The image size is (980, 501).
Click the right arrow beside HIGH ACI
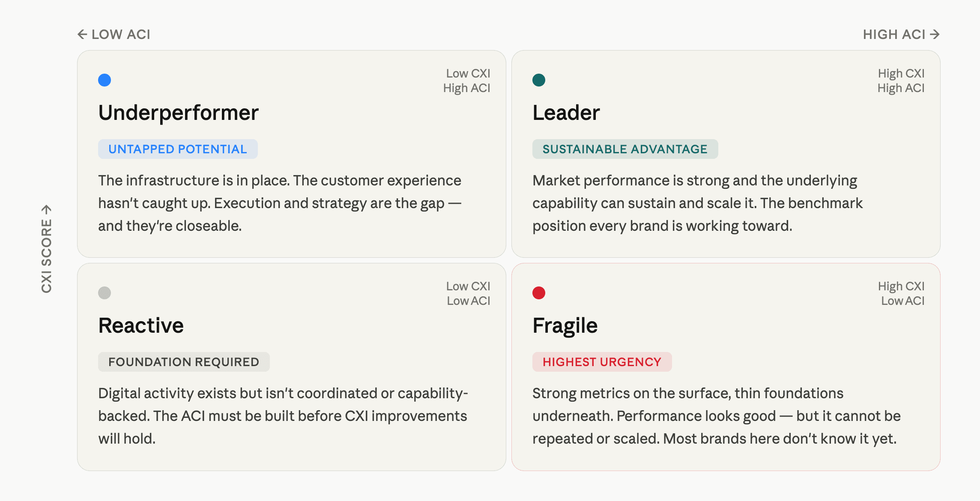pos(935,34)
